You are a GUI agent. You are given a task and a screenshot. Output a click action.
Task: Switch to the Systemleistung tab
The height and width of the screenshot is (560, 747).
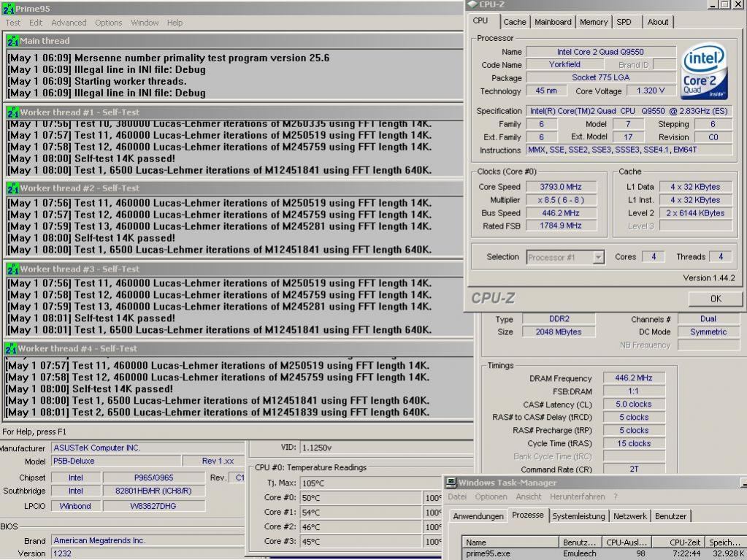[x=578, y=516]
